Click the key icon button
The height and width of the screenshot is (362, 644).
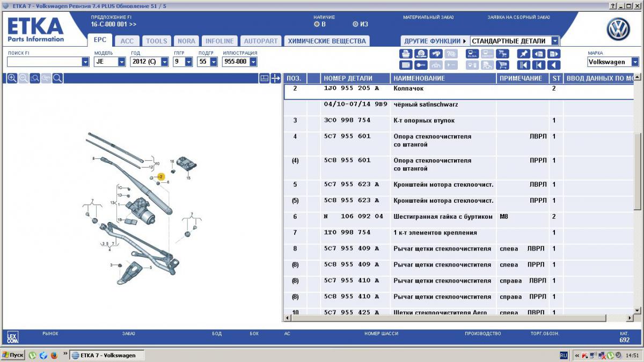coord(421,65)
